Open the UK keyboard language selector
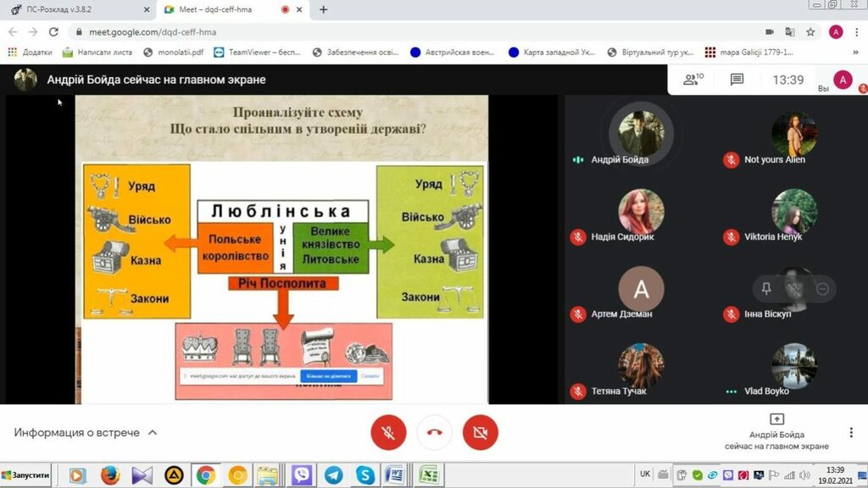Screen dimensions: 868x488 pyautogui.click(x=645, y=474)
